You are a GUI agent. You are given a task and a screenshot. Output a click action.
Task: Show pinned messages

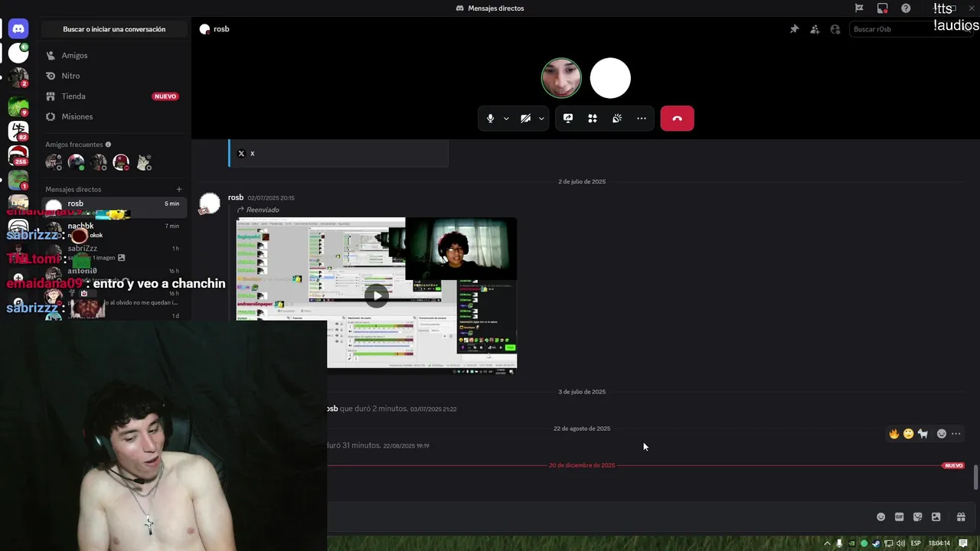pyautogui.click(x=795, y=29)
